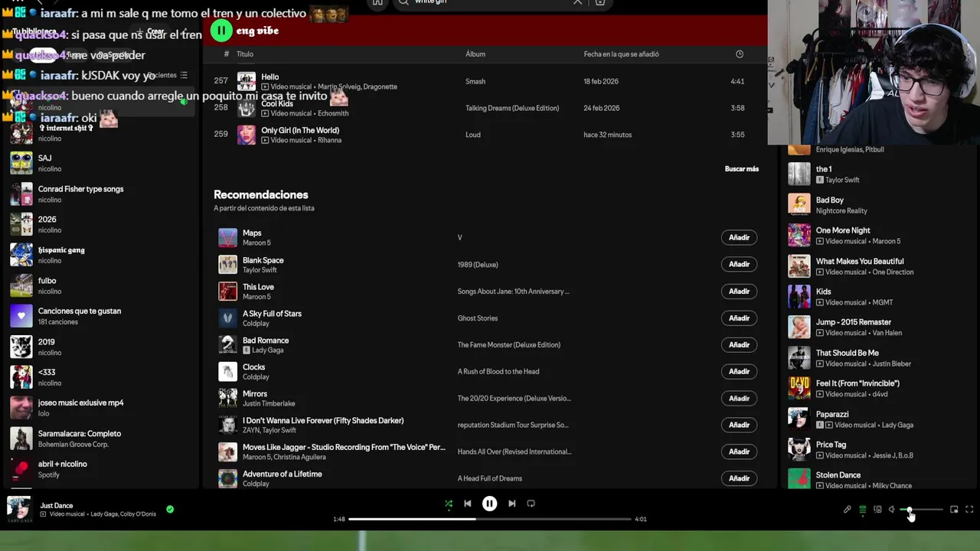The width and height of the screenshot is (980, 551).
Task: Add Maps to the playlist
Action: click(x=739, y=237)
